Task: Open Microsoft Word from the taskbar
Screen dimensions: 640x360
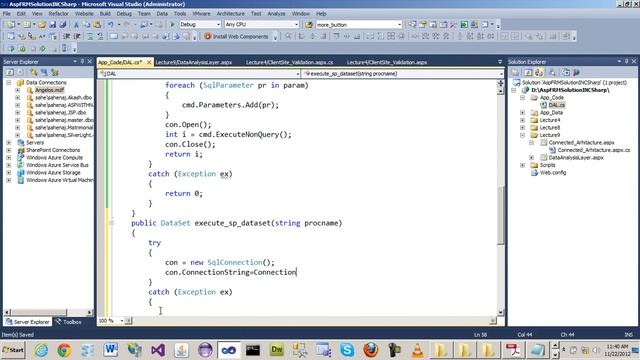Action: [x=111, y=350]
